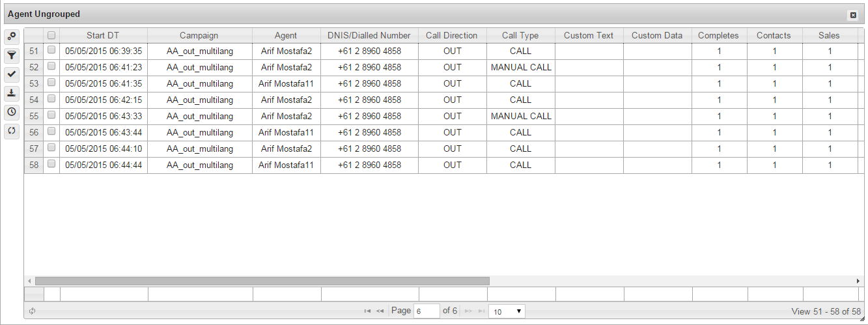Open the rows-per-page dropdown showing 10
Screen dimensions: 868x325
click(507, 311)
